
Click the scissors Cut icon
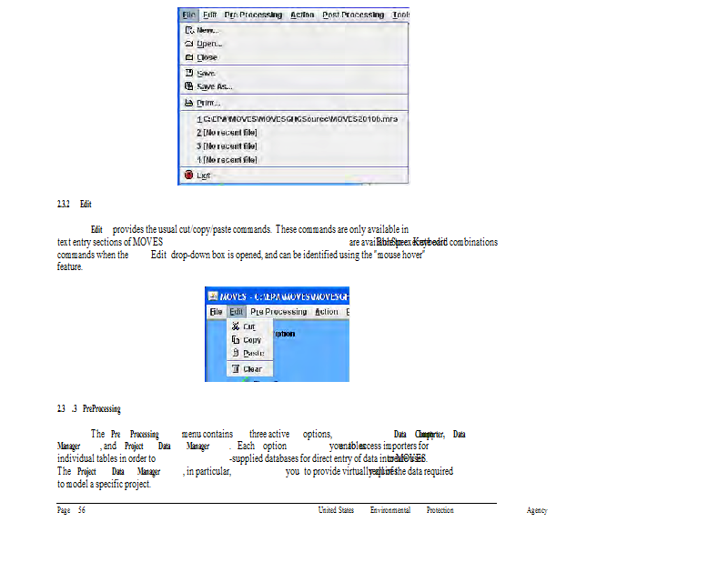pyautogui.click(x=235, y=326)
